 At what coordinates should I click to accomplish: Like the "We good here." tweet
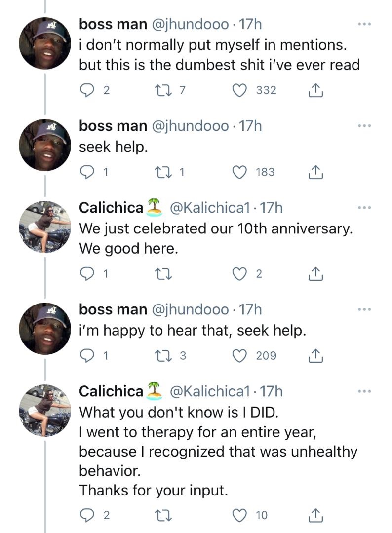tap(239, 274)
